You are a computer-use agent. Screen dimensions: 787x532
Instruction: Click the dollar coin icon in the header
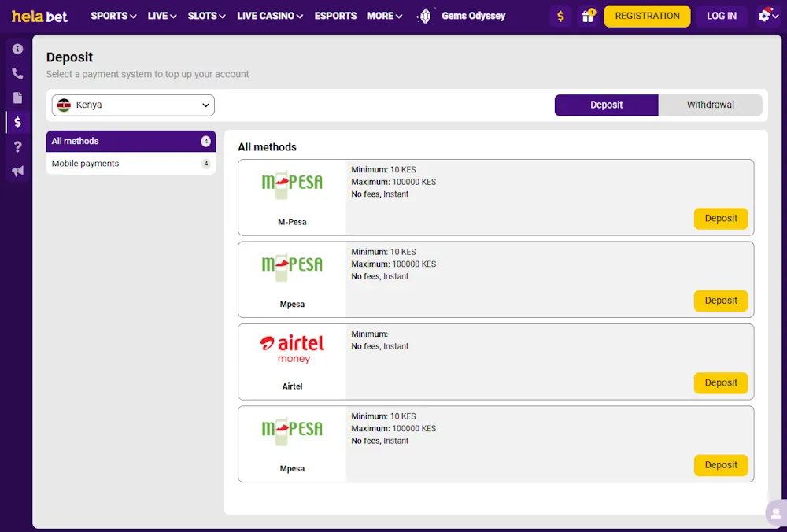pyautogui.click(x=560, y=16)
